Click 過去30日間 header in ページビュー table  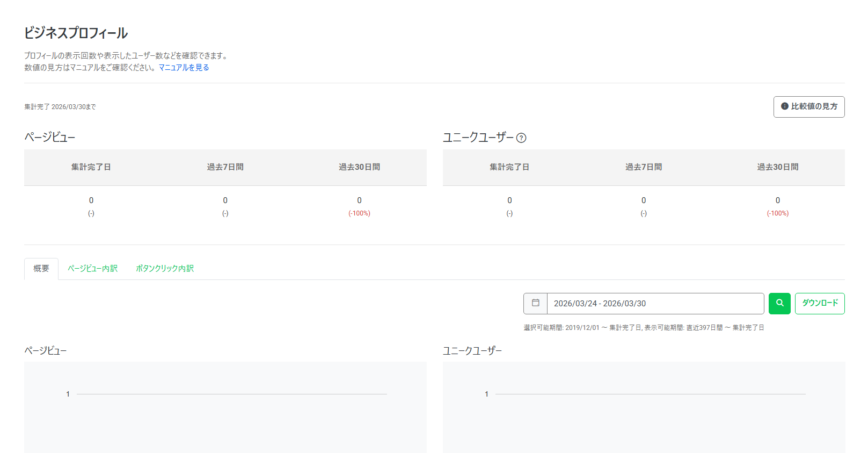(359, 167)
